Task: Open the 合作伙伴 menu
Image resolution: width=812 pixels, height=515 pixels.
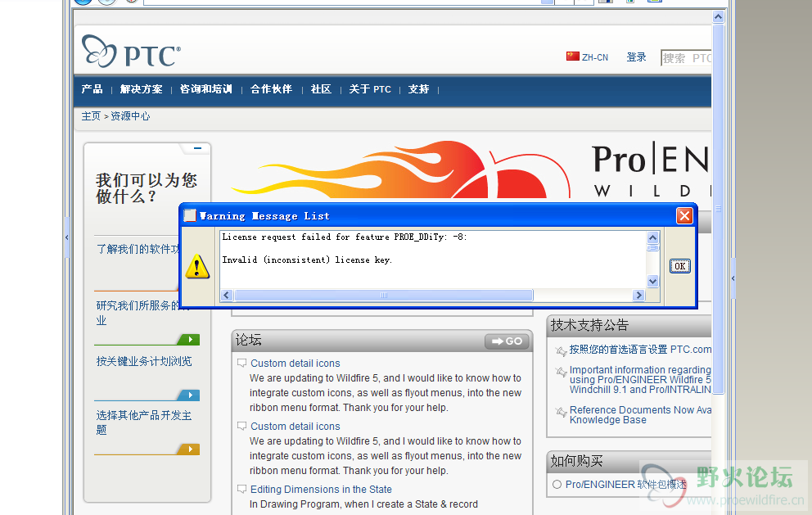Action: (x=272, y=89)
